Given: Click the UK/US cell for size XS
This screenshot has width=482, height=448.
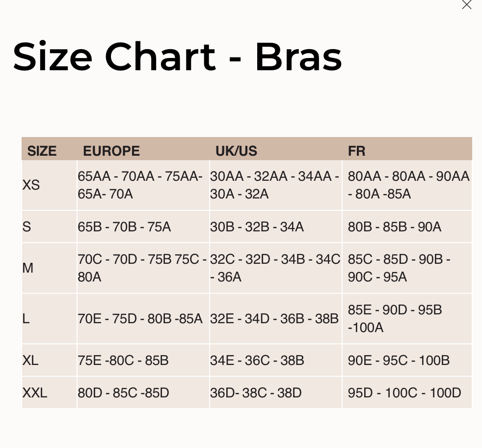Looking at the screenshot, I should tap(275, 185).
